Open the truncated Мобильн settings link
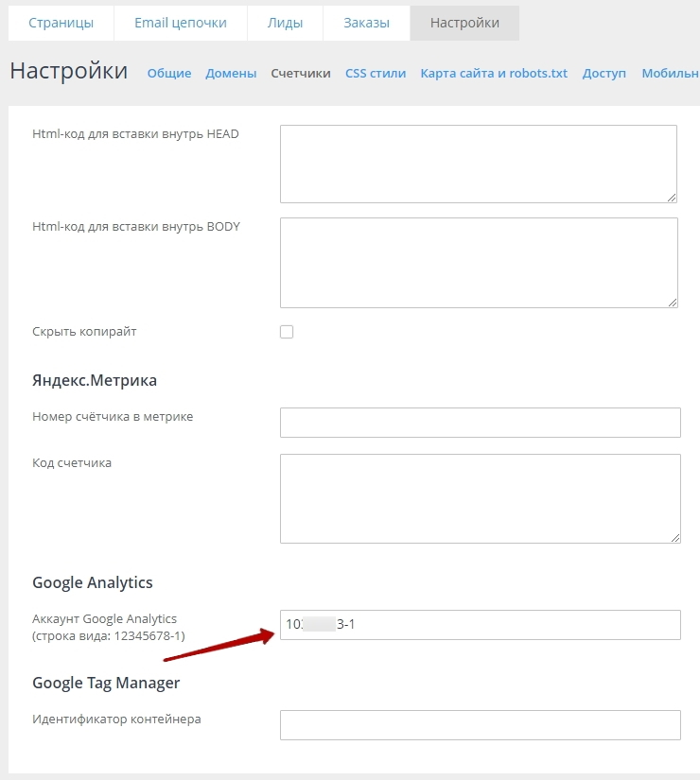 pos(670,74)
